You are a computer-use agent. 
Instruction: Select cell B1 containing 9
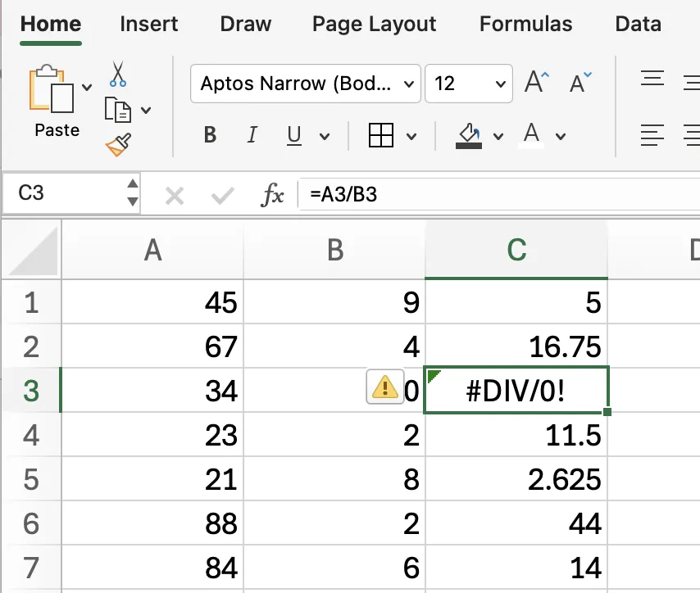click(x=334, y=302)
